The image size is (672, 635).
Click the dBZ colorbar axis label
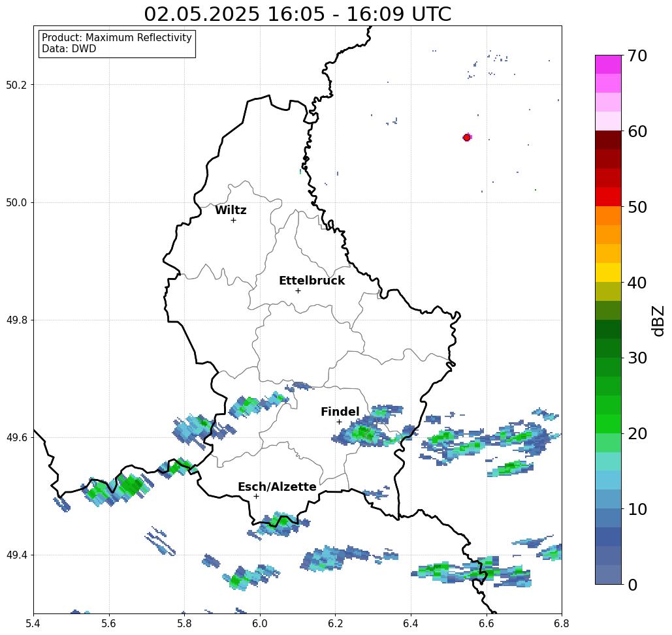point(658,321)
